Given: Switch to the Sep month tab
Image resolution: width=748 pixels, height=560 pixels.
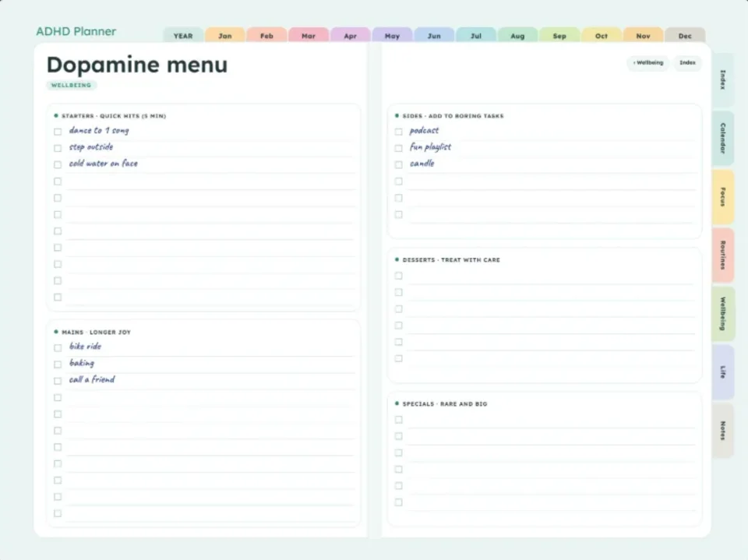Looking at the screenshot, I should (559, 36).
